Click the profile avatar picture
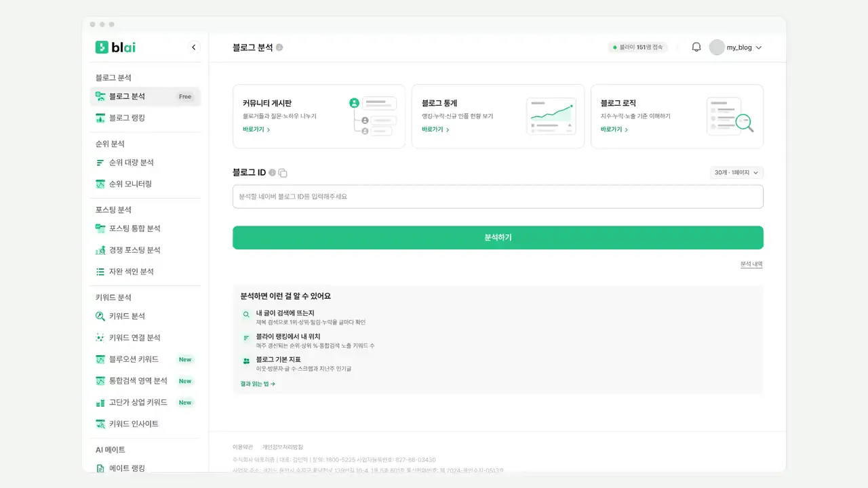 (717, 47)
